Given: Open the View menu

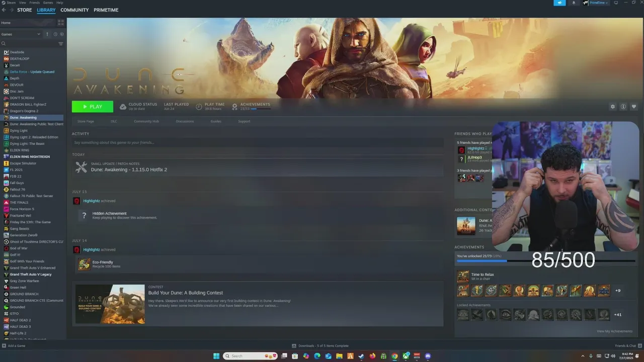Looking at the screenshot, I should 23,3.
